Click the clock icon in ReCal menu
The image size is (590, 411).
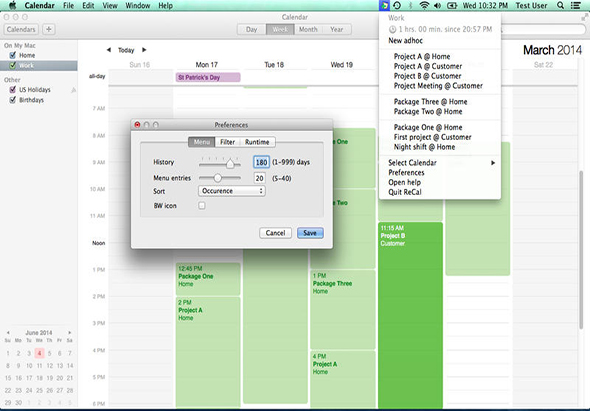click(392, 29)
